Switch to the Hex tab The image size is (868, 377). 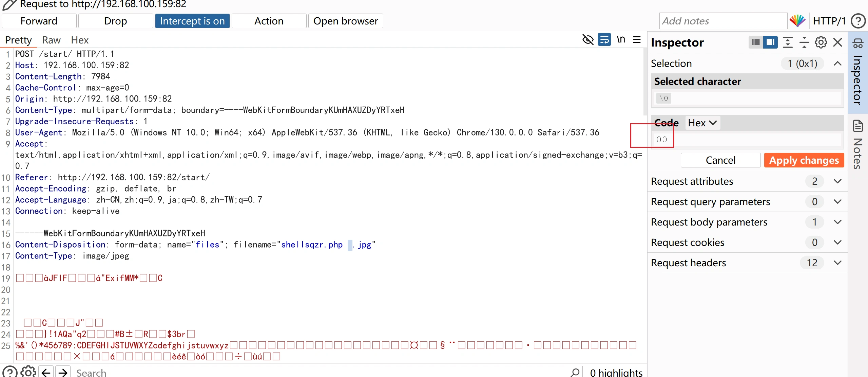pos(80,40)
